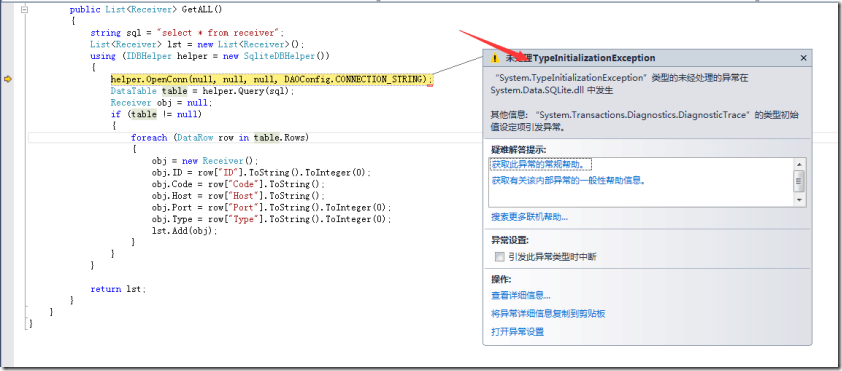Click the yellow current-statement arrow in margin
The image size is (842, 371).
8,79
